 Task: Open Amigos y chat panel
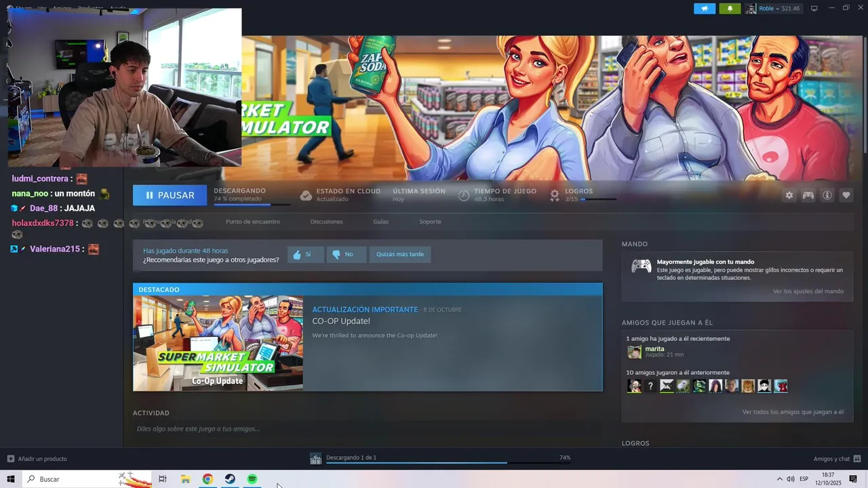tap(837, 459)
